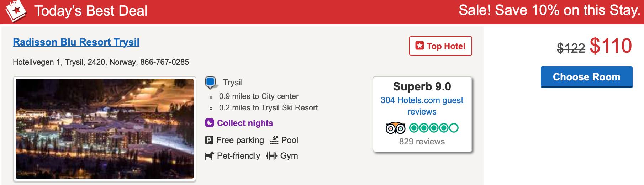Click the Today's Best Deal calendar icon

[16, 11]
